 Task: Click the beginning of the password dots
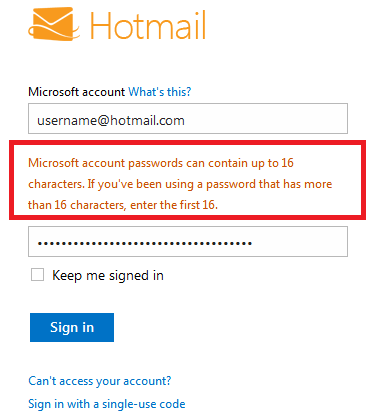tap(38, 243)
